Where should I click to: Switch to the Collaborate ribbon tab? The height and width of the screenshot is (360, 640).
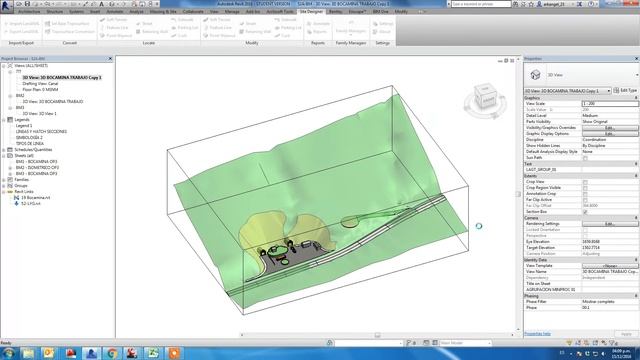(193, 11)
